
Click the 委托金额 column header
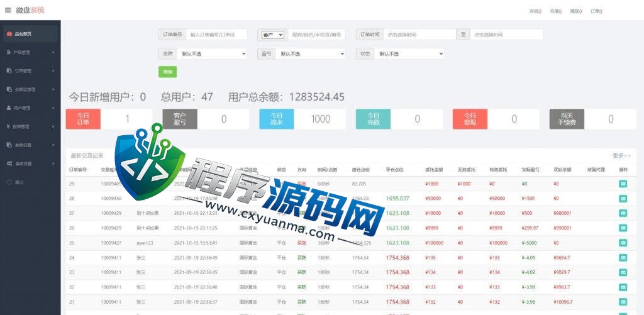point(434,170)
